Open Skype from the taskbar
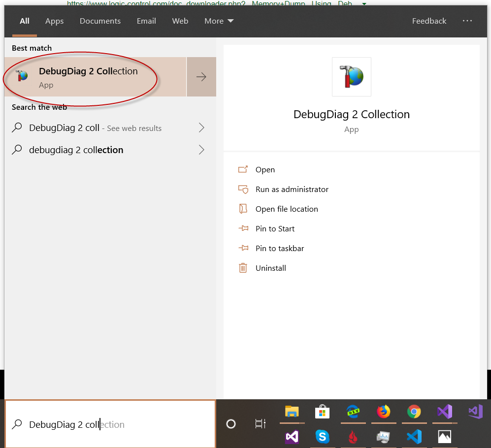The height and width of the screenshot is (448, 491). coord(322,436)
